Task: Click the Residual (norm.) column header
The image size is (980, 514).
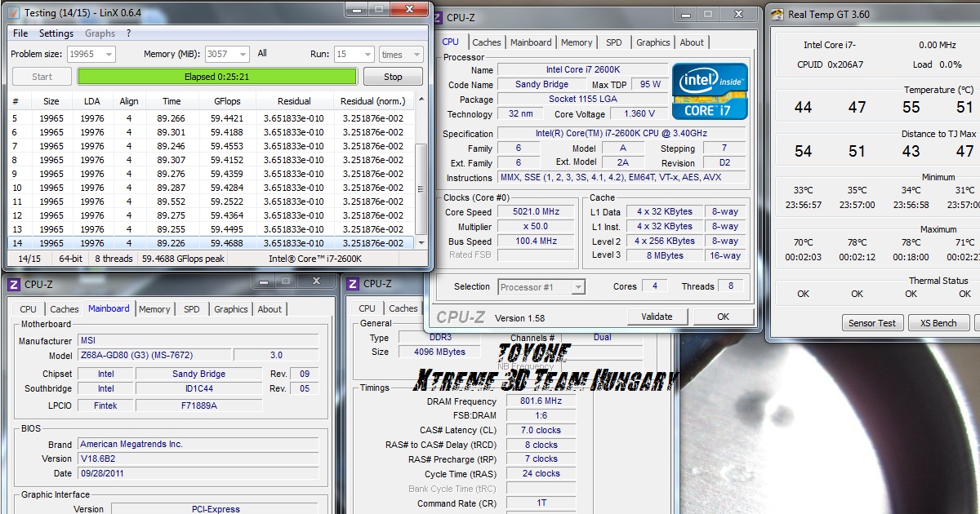Action: 372,101
